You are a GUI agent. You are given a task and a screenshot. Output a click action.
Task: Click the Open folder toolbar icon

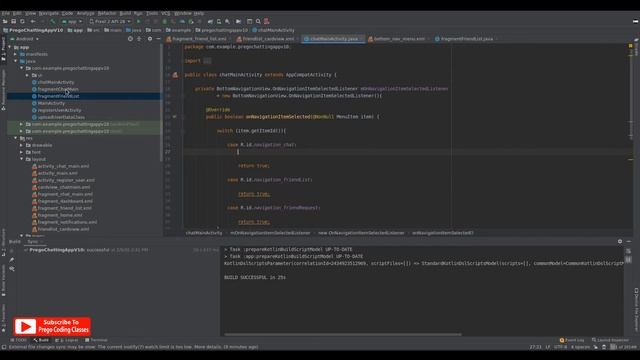(x=5, y=21)
